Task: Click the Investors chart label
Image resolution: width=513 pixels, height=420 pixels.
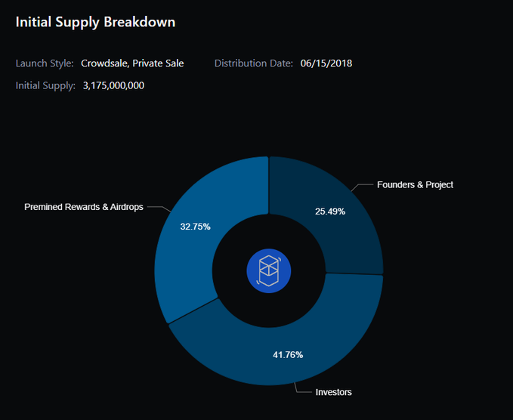Action: pos(333,392)
